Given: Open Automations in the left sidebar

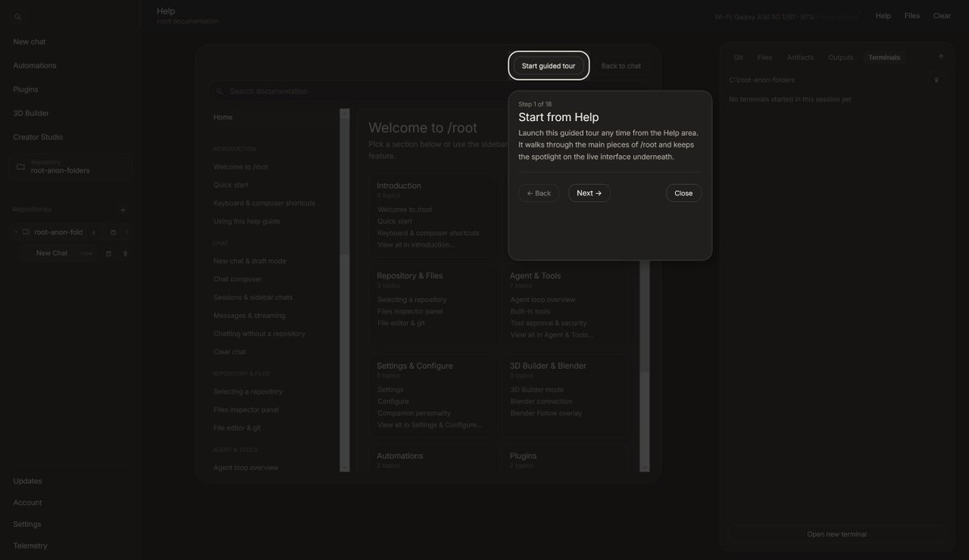Looking at the screenshot, I should coord(35,65).
